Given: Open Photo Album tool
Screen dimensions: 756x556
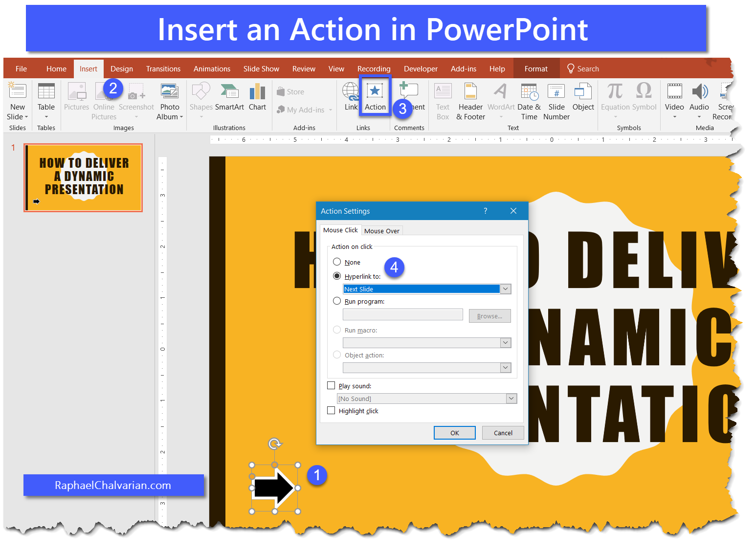Looking at the screenshot, I should click(169, 101).
